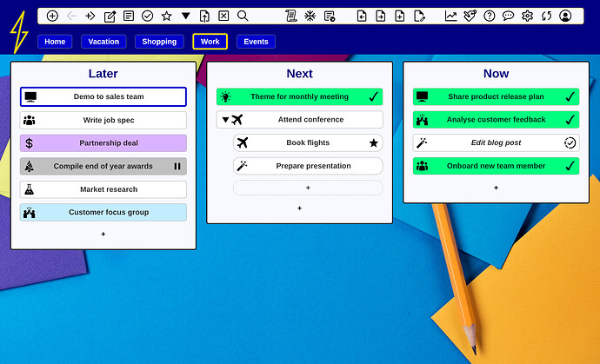Open the user account icon
The image size is (600, 364).
point(565,16)
